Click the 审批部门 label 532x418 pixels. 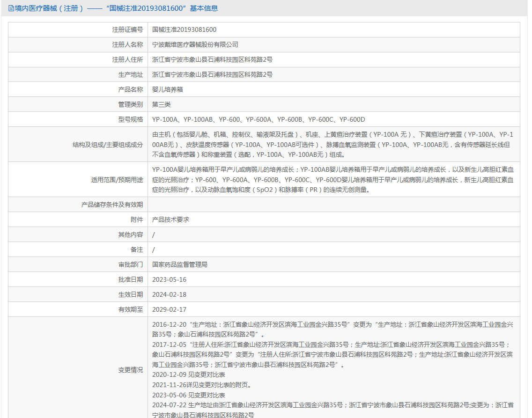(131, 264)
